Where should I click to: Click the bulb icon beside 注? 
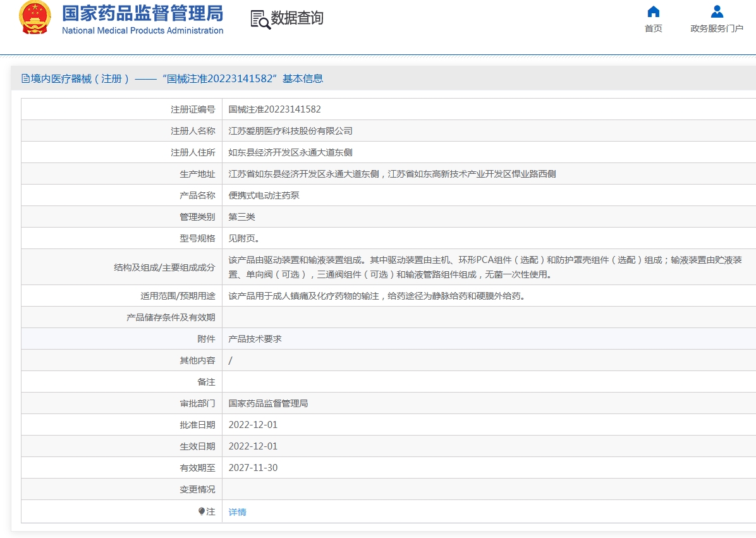pos(202,511)
